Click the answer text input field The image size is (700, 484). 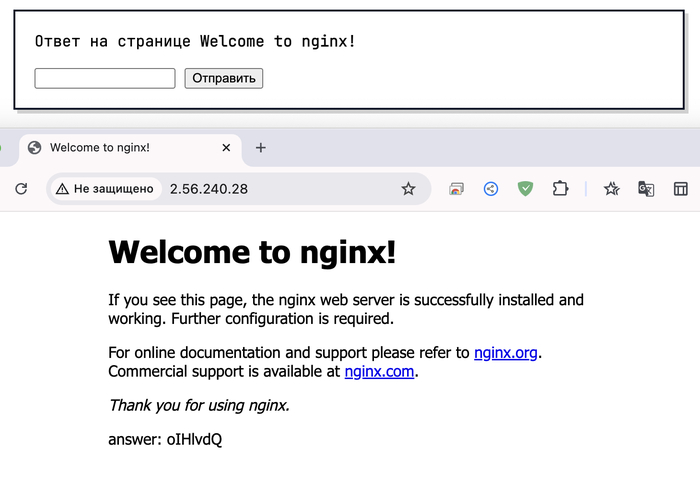coord(105,78)
